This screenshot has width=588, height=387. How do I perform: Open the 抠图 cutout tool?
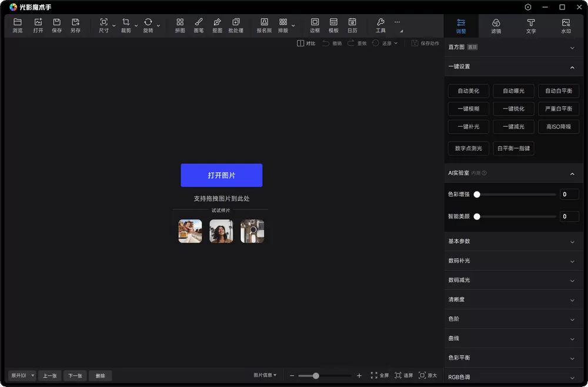click(216, 25)
